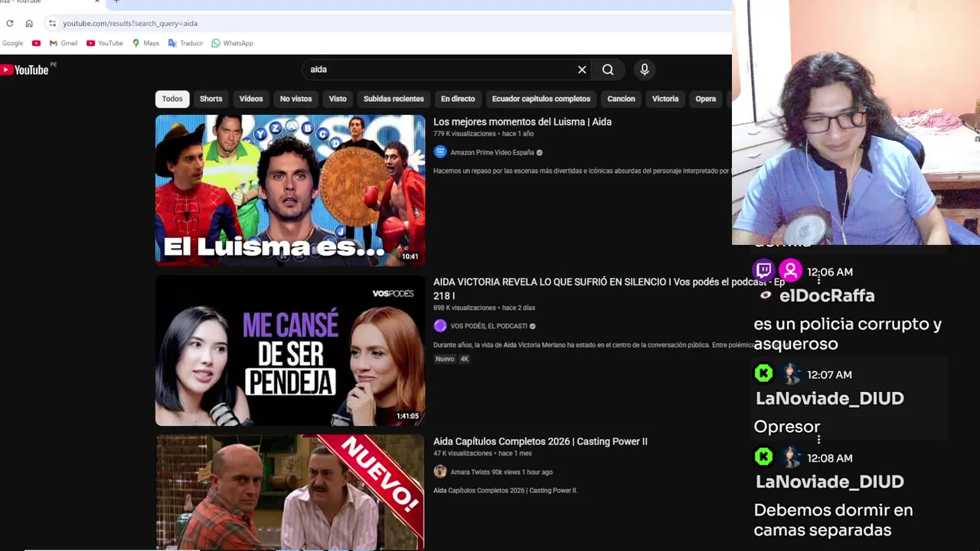Click the red YouTube icon-only bookmark
This screenshot has width=980, height=551.
pos(36,43)
